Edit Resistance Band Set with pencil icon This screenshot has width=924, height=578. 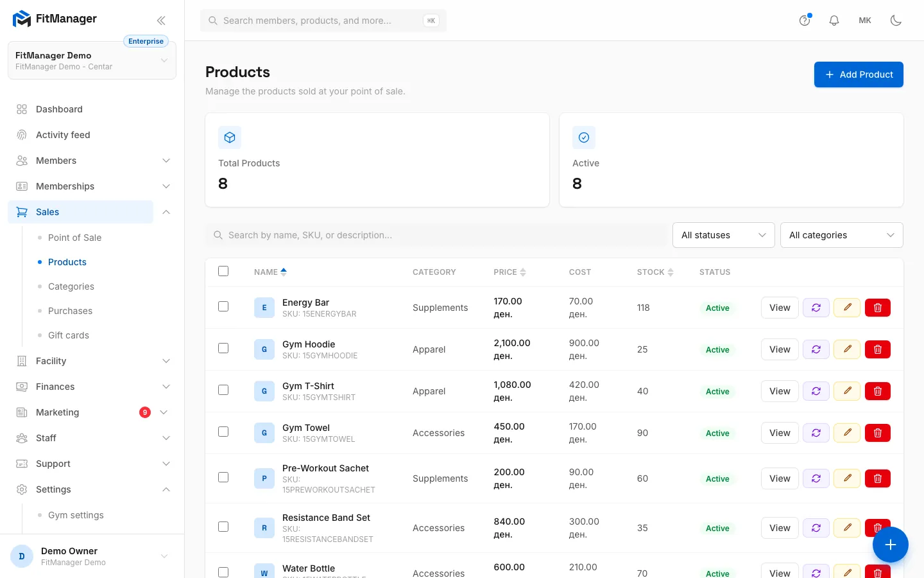(x=847, y=528)
